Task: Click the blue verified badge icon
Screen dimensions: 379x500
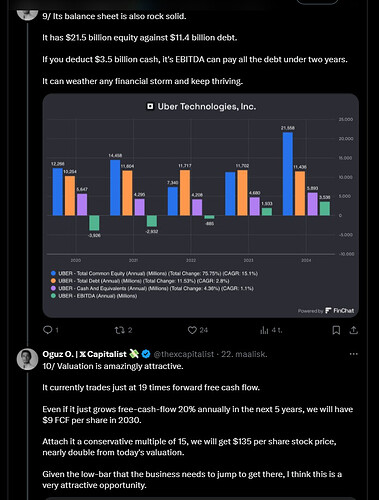Action: (x=146, y=354)
